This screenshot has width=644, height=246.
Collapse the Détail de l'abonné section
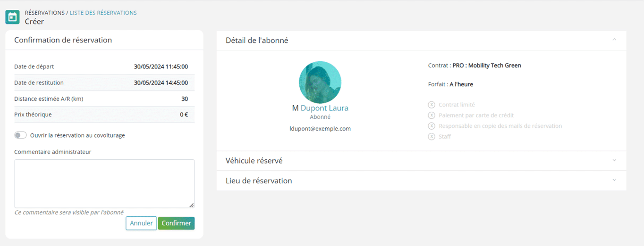click(x=614, y=40)
